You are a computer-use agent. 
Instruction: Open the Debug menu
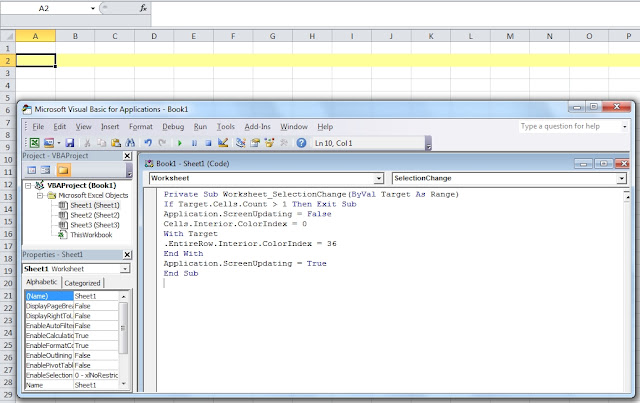[x=173, y=127]
